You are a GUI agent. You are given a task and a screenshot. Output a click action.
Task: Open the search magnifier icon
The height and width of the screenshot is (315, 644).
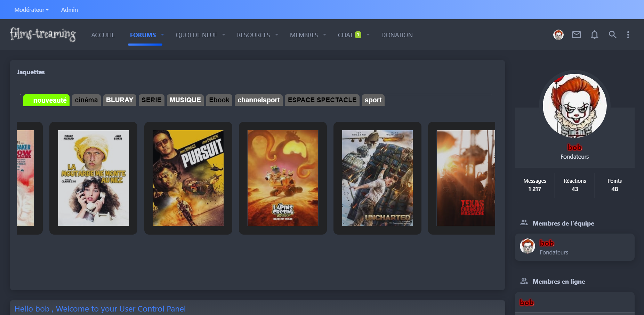[x=613, y=35]
